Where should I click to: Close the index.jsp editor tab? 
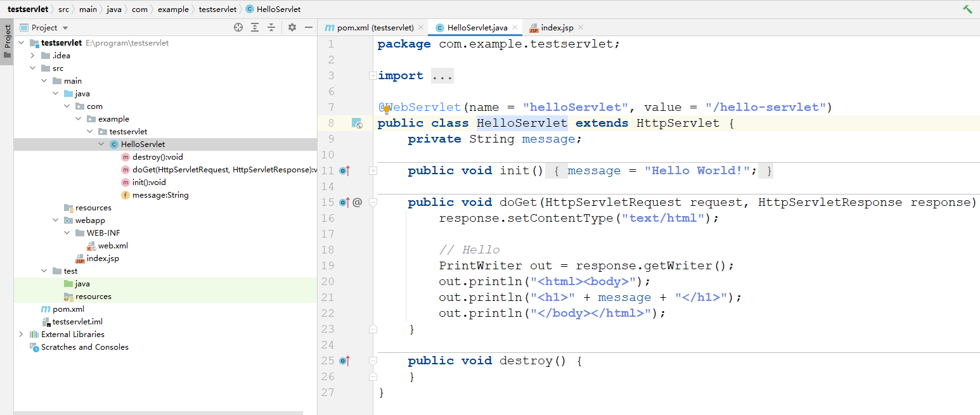point(580,28)
